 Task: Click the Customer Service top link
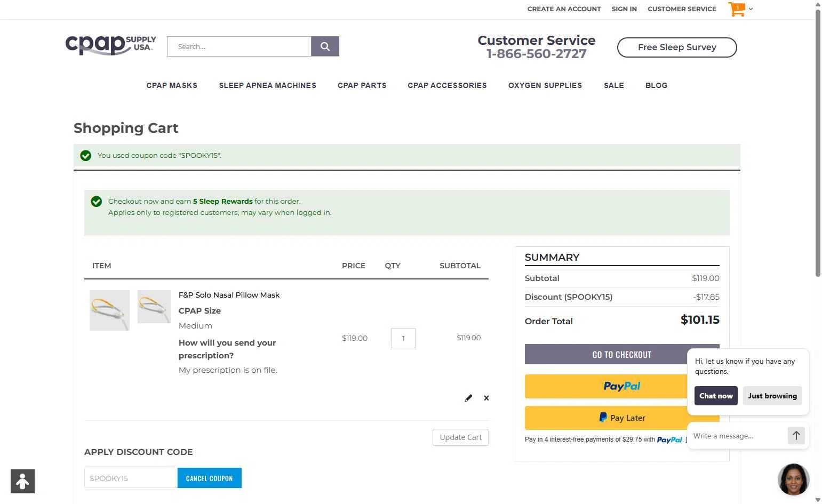(x=682, y=9)
